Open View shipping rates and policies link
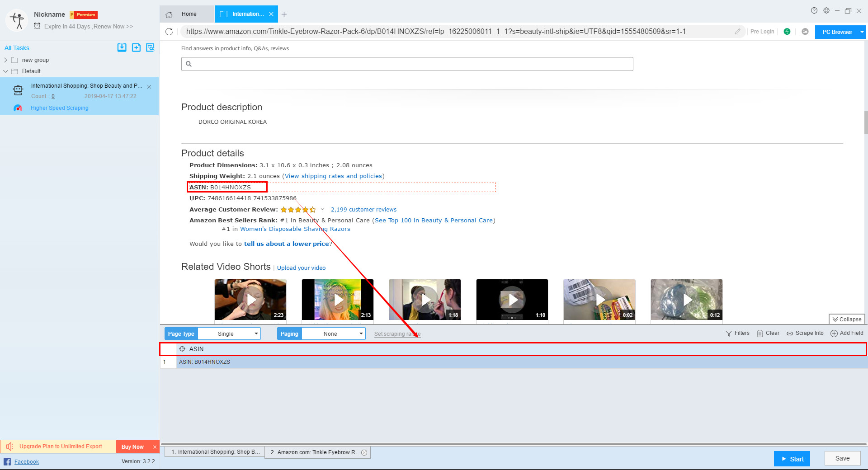 [333, 176]
